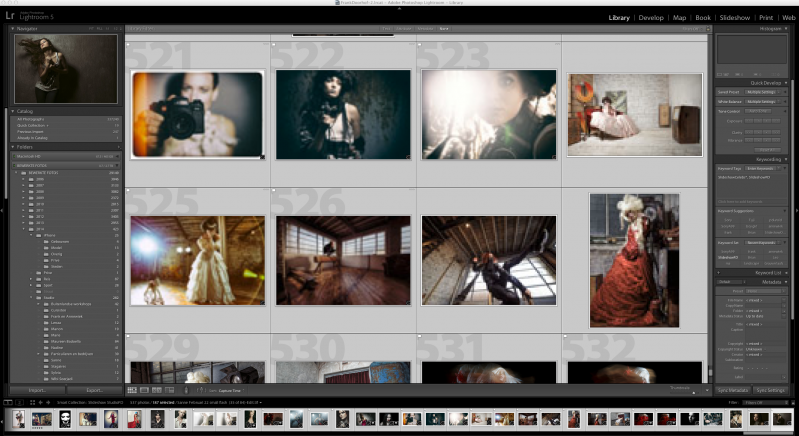This screenshot has width=799, height=436.
Task: Select grid photo of woman in red dress
Action: pyautogui.click(x=634, y=260)
